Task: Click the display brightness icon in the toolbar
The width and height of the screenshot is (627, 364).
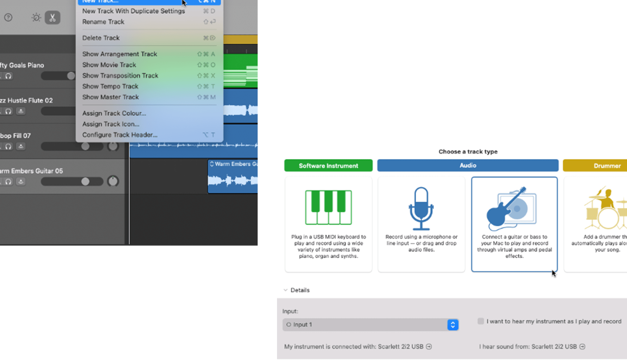Action: 36,17
